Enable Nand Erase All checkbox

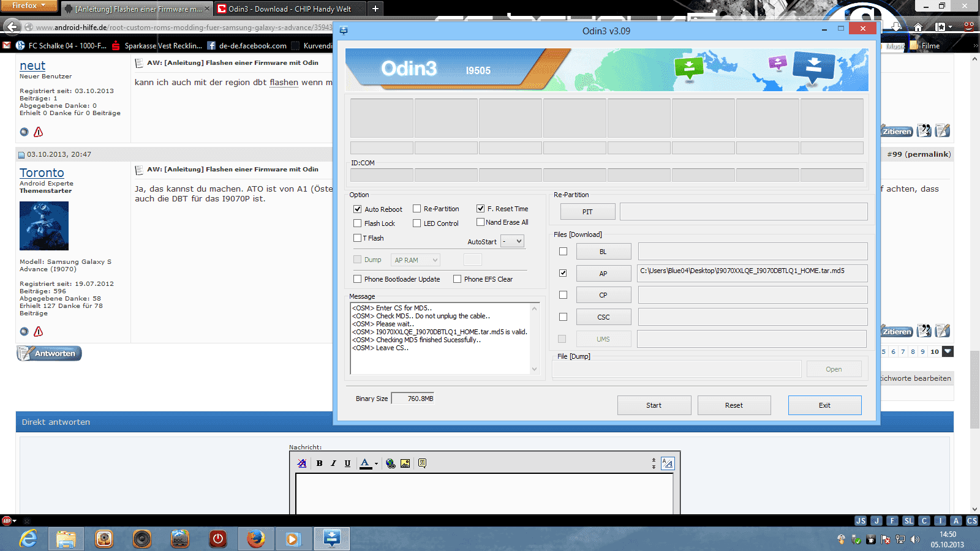click(481, 222)
